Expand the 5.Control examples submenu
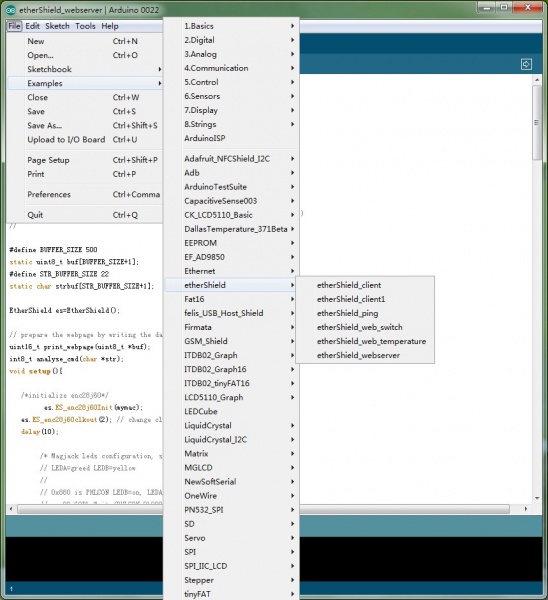Viewport: 548px width, 600px height. pyautogui.click(x=232, y=82)
